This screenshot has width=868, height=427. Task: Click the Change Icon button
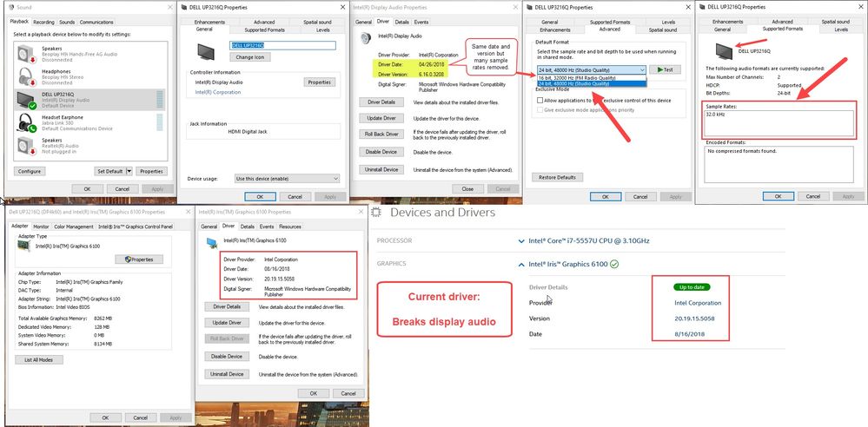click(x=250, y=57)
